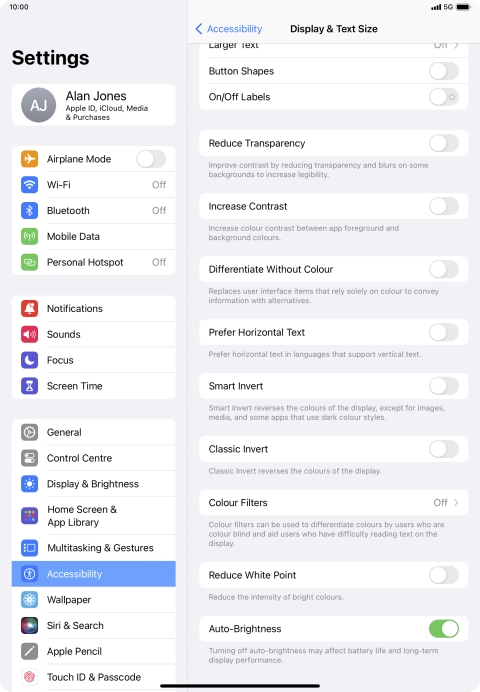Tap the Bluetooth icon in sidebar
480x692 pixels.
[30, 211]
